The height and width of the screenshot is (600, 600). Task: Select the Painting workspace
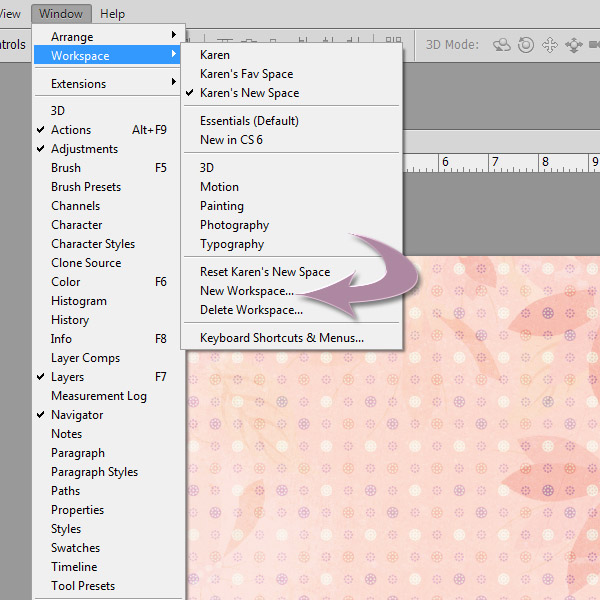coord(292,206)
